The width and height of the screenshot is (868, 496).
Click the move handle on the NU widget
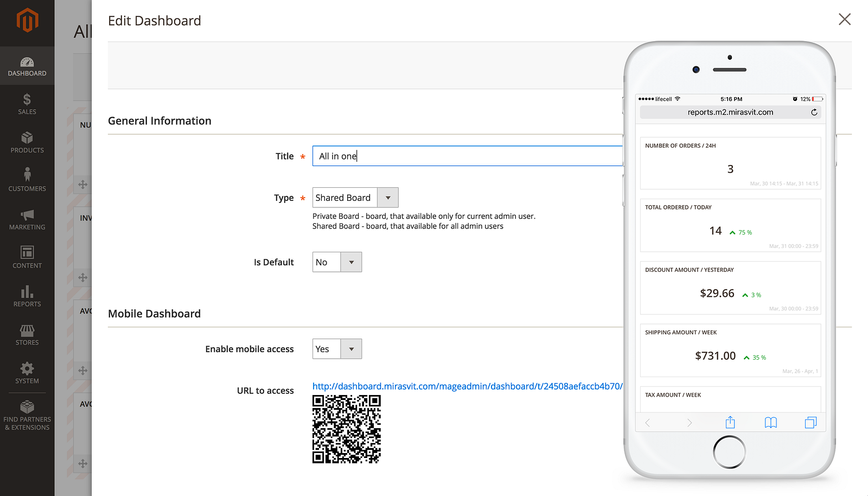[x=83, y=185]
